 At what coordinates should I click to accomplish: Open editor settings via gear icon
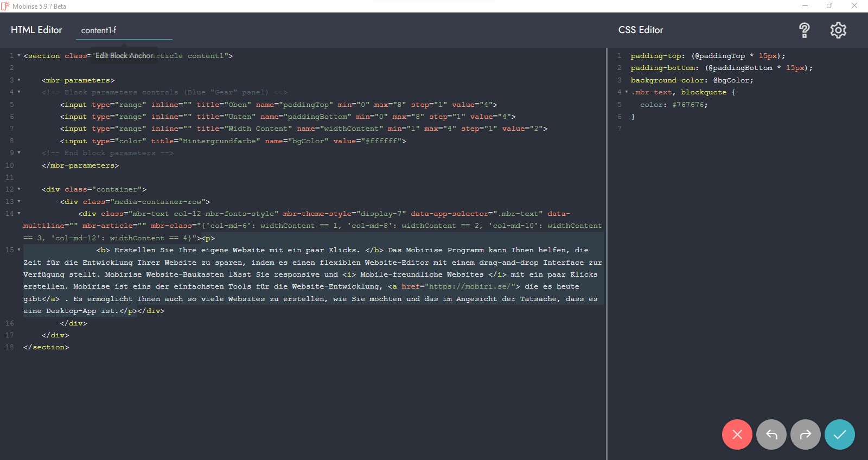click(838, 30)
